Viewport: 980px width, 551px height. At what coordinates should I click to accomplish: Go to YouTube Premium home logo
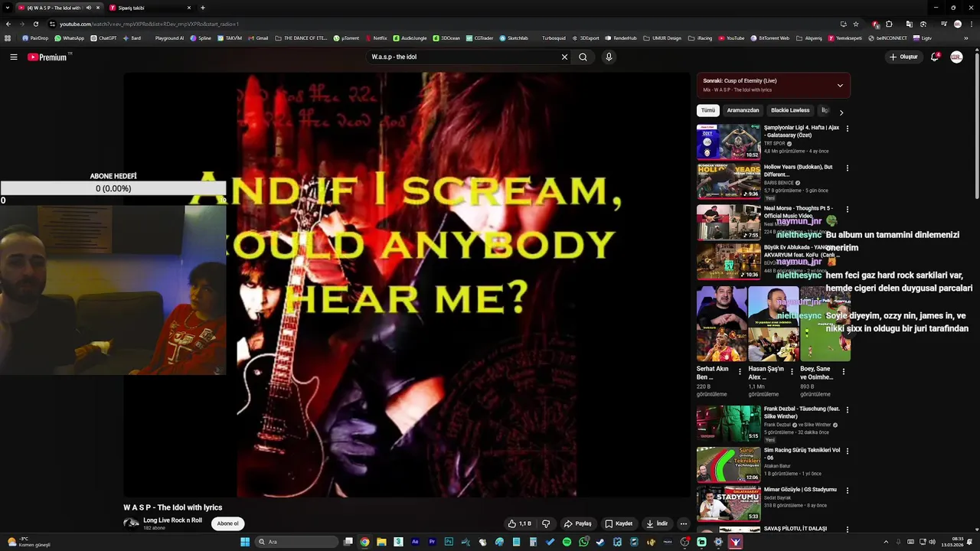47,57
